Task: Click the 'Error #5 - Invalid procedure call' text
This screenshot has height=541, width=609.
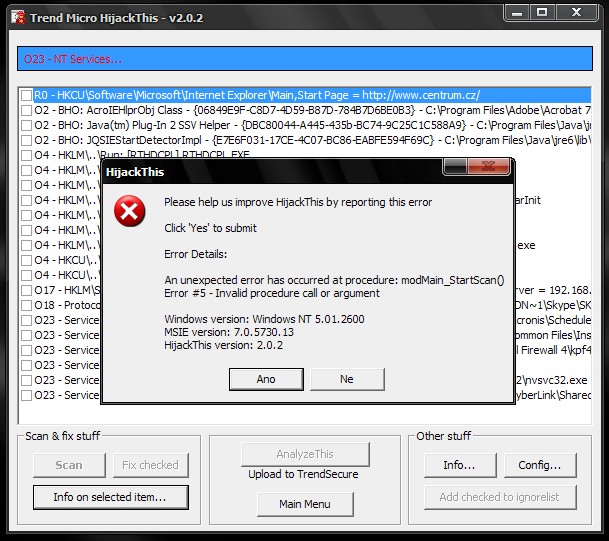Action: coord(272,293)
